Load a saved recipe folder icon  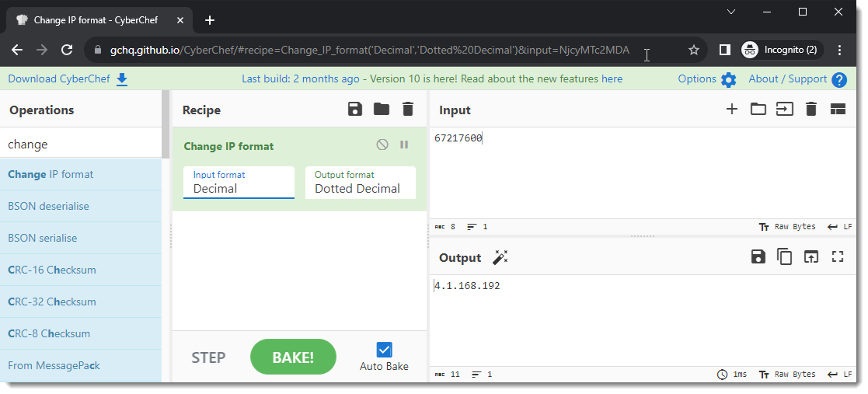(382, 109)
